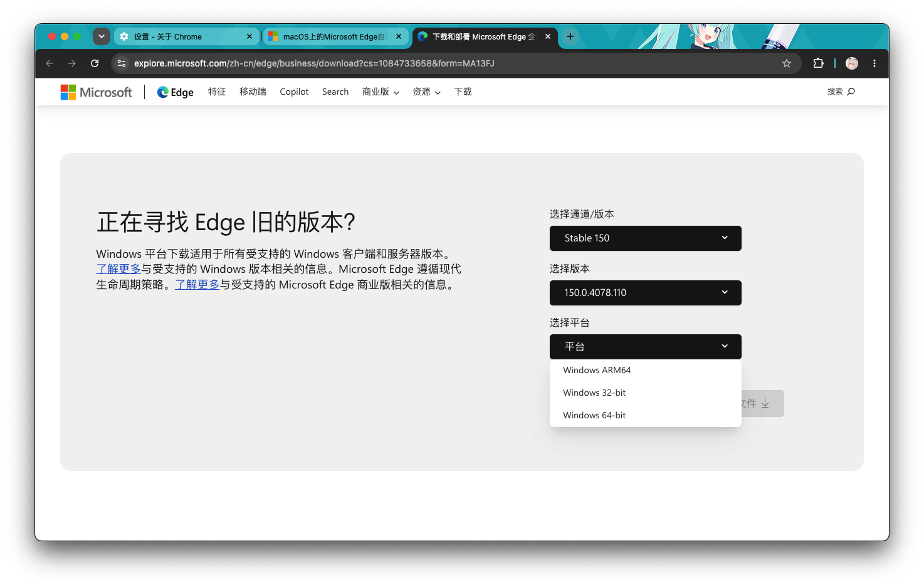Open the Copilot navigation link
This screenshot has height=587, width=924.
[x=294, y=92]
